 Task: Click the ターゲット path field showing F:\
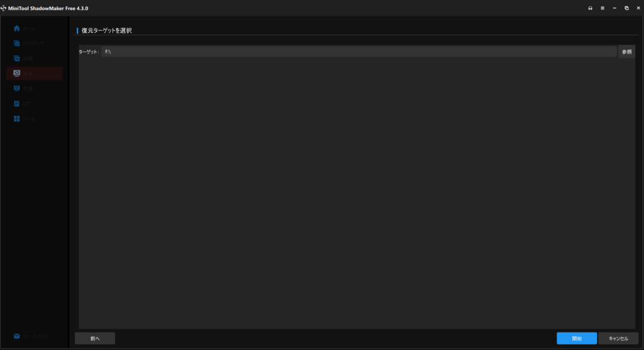tap(359, 52)
